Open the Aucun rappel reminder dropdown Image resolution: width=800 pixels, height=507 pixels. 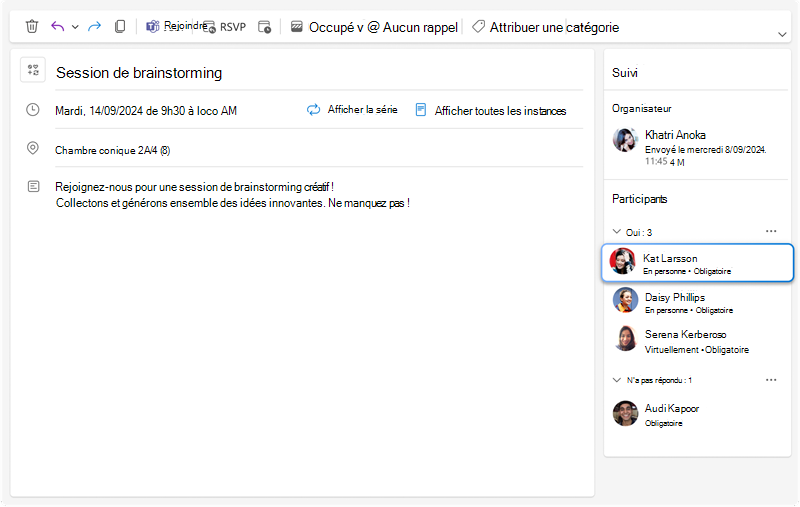[x=413, y=27]
